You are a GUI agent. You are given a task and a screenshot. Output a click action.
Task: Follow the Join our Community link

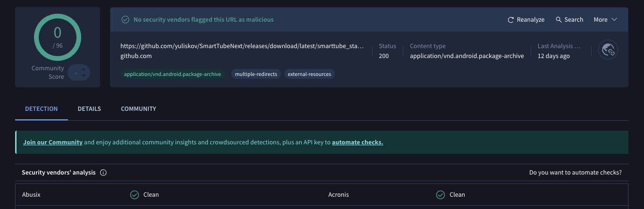pyautogui.click(x=53, y=142)
